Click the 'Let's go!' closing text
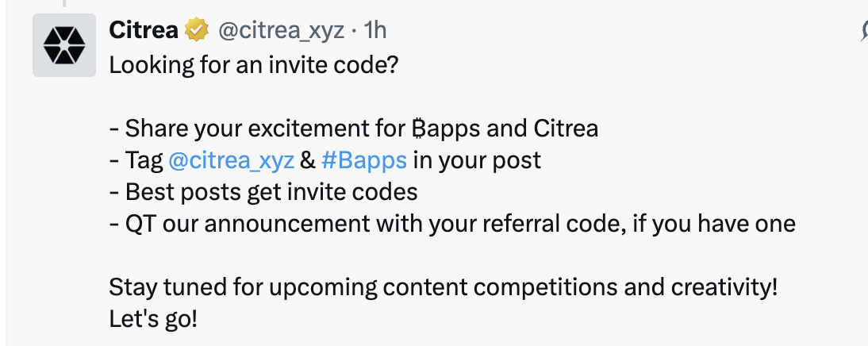 coord(153,320)
